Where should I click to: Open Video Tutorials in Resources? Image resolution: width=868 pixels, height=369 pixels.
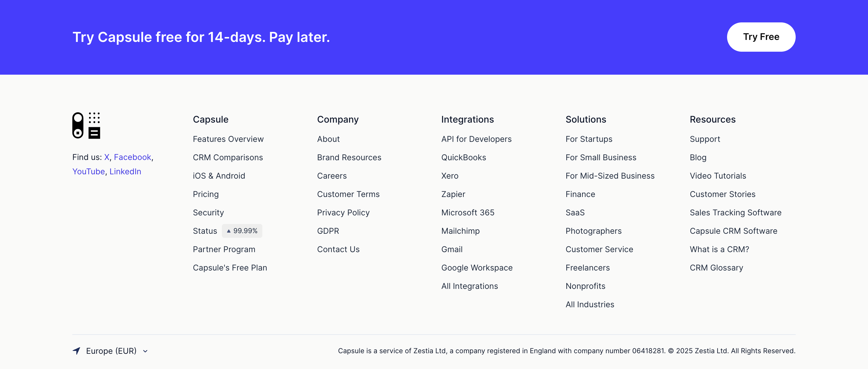tap(718, 175)
